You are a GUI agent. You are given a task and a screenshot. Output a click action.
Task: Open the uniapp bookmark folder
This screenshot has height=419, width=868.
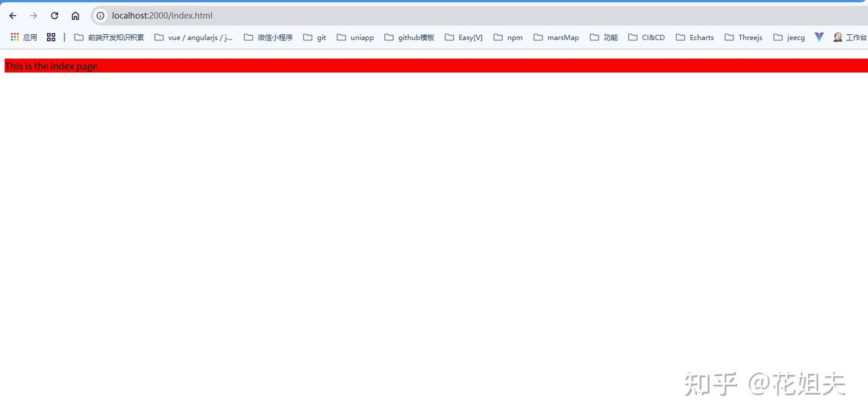click(355, 37)
